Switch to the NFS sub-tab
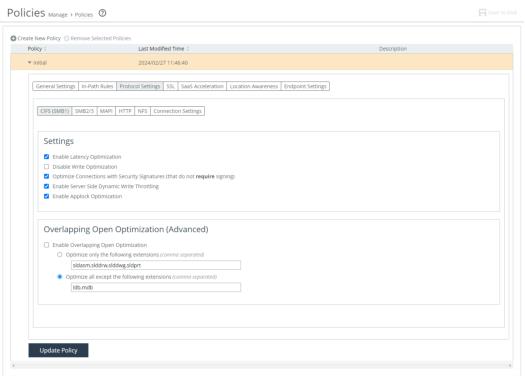Image resolution: width=525 pixels, height=376 pixels. (x=142, y=111)
